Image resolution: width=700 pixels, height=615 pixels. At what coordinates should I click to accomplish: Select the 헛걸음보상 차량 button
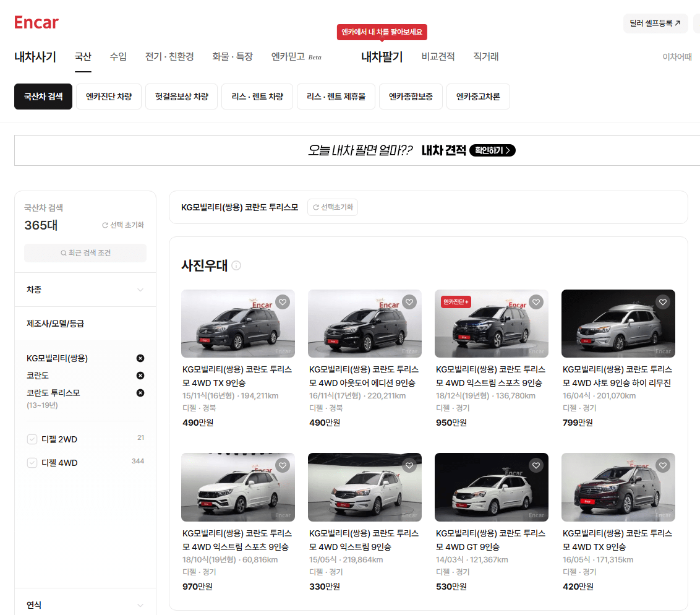pyautogui.click(x=182, y=97)
